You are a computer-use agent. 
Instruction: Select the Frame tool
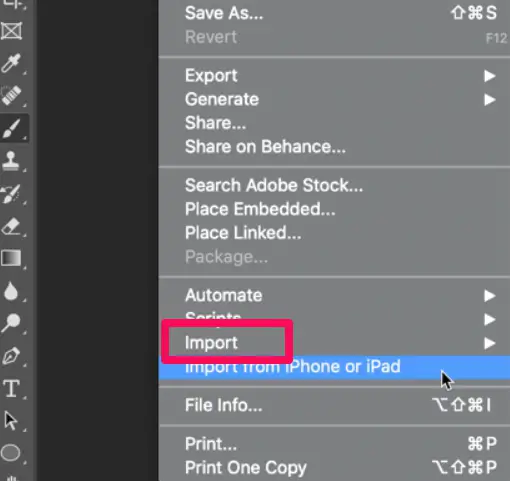point(11,31)
